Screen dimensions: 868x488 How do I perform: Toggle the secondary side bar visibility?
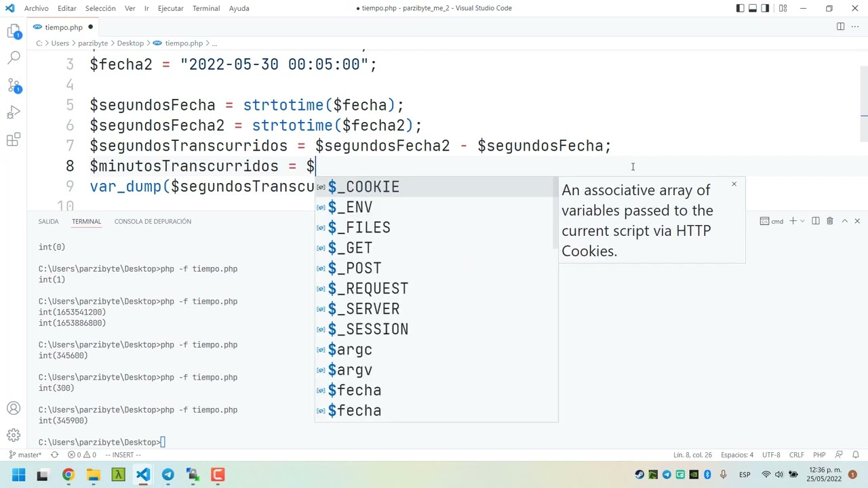(765, 8)
